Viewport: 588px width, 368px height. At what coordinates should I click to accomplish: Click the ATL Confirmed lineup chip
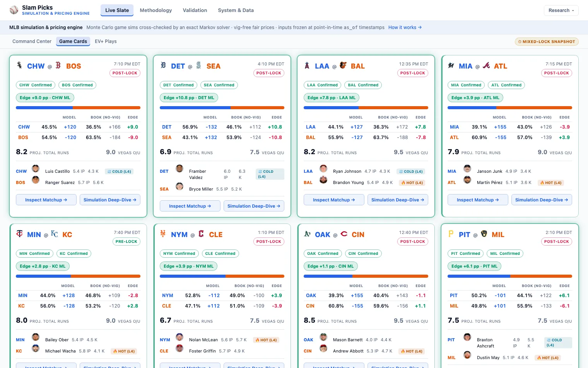[x=506, y=85]
